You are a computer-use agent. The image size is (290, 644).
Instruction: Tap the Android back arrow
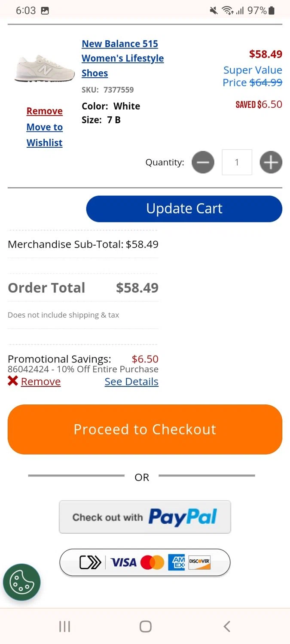tap(227, 626)
